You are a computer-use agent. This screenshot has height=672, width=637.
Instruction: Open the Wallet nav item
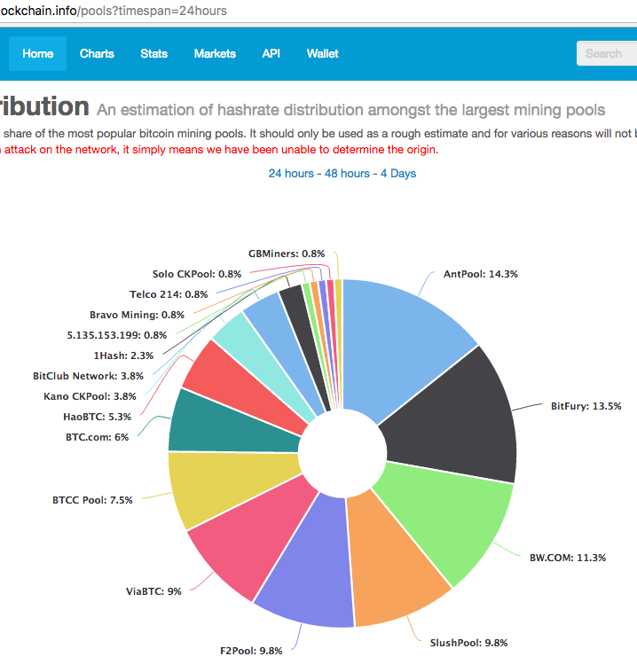click(323, 53)
